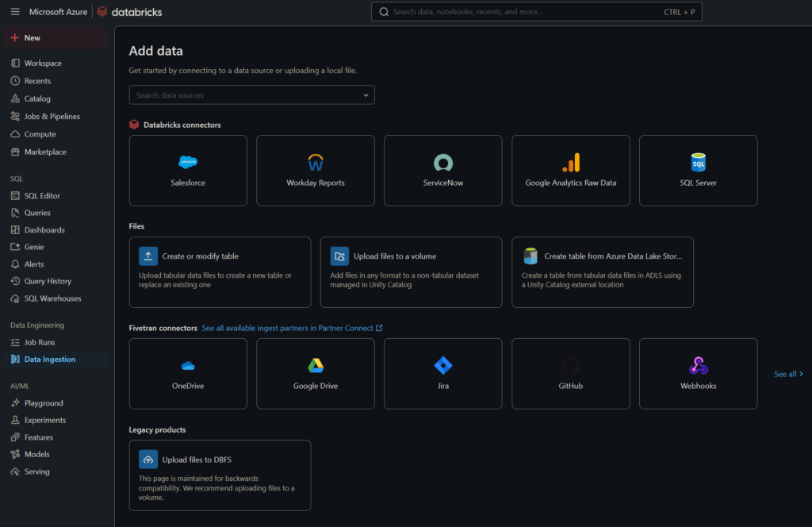Open the Salesforce connector tile
812x527 pixels.
click(188, 170)
